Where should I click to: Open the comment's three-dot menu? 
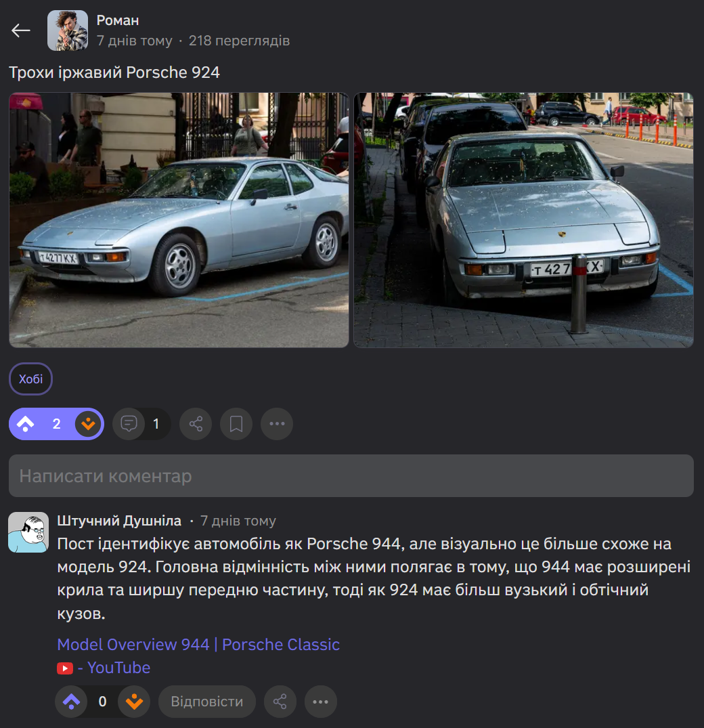click(321, 701)
